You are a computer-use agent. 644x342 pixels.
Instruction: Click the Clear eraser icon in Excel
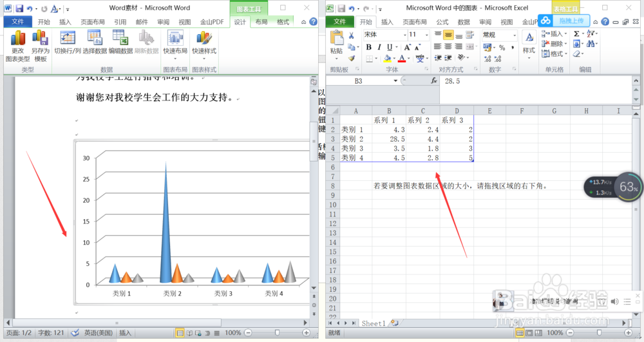pyautogui.click(x=576, y=54)
